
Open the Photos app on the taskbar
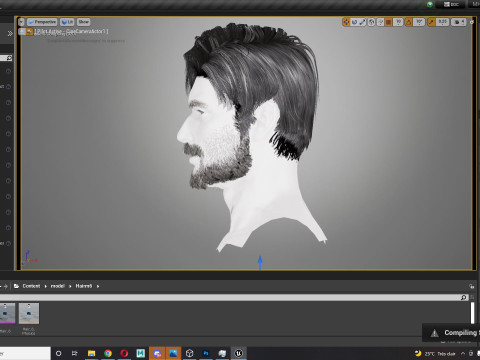click(173, 353)
